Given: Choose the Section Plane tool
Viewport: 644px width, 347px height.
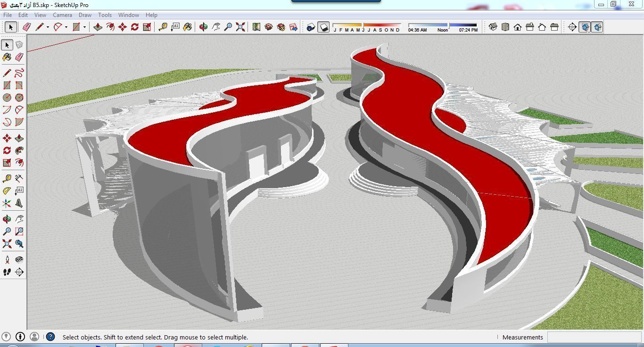Looking at the screenshot, I should click(19, 272).
